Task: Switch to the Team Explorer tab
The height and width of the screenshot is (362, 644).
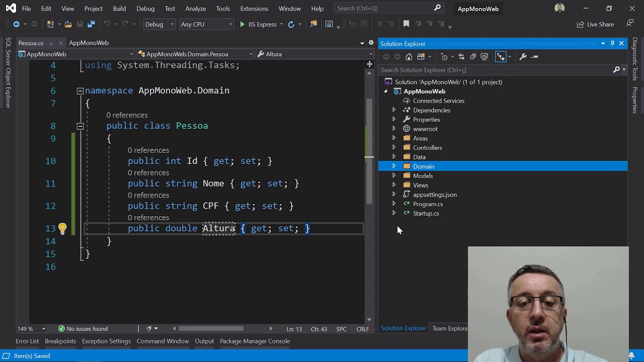Action: 450,328
